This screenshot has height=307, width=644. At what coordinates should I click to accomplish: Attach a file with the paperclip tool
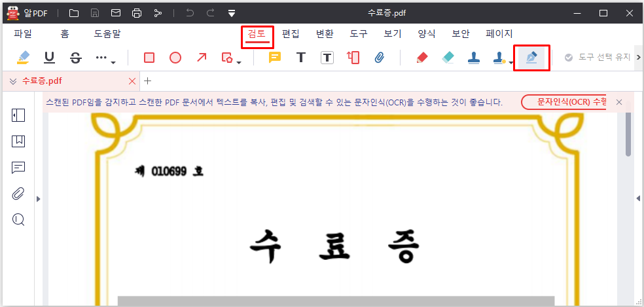click(379, 58)
